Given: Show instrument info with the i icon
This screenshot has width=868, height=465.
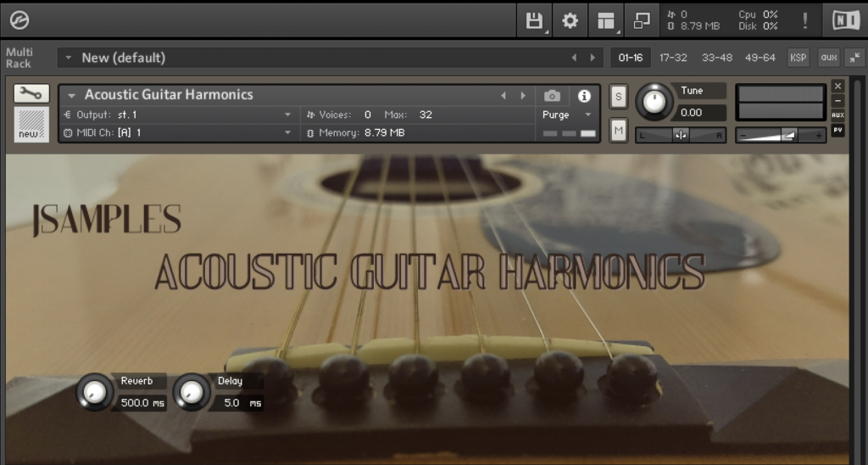Looking at the screenshot, I should tap(584, 96).
